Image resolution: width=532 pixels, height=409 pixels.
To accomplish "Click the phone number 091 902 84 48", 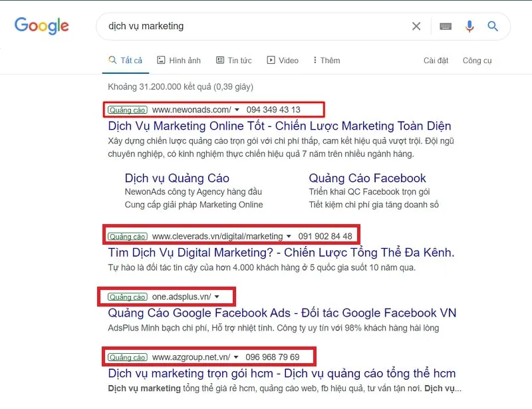I will tap(325, 236).
